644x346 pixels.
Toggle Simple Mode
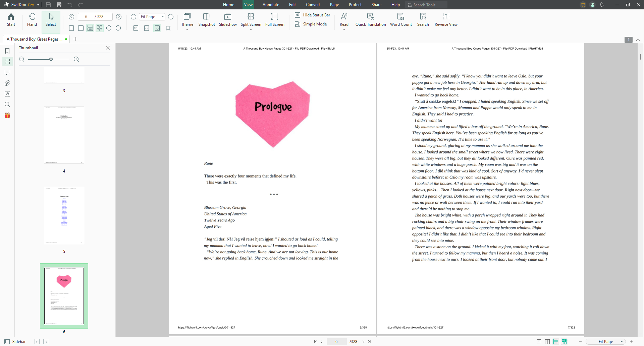(x=311, y=24)
